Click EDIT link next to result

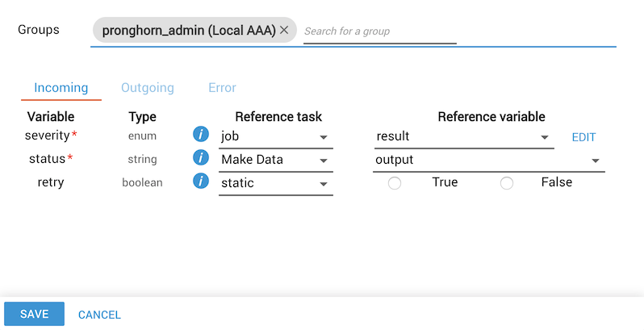583,137
